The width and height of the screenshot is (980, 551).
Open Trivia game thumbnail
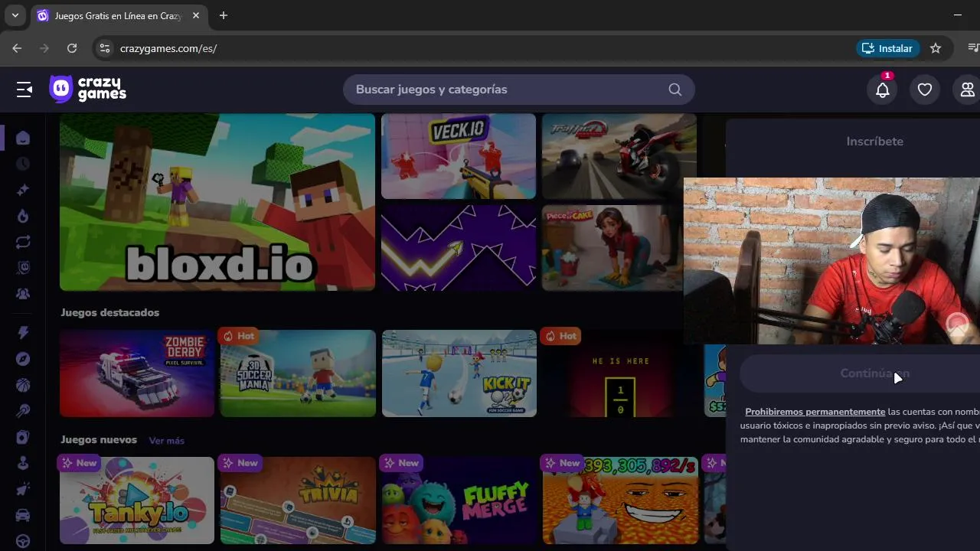[298, 500]
